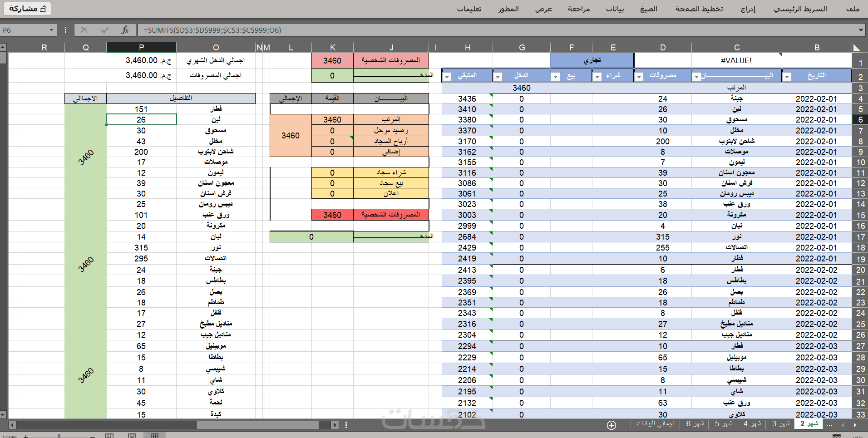
Task: Open the Name Box dropdown arrow
Action: click(x=51, y=30)
